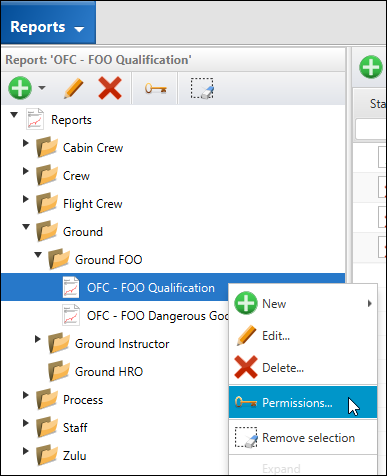
Task: Click the Cabin Crew folder icon
Action: tap(47, 147)
